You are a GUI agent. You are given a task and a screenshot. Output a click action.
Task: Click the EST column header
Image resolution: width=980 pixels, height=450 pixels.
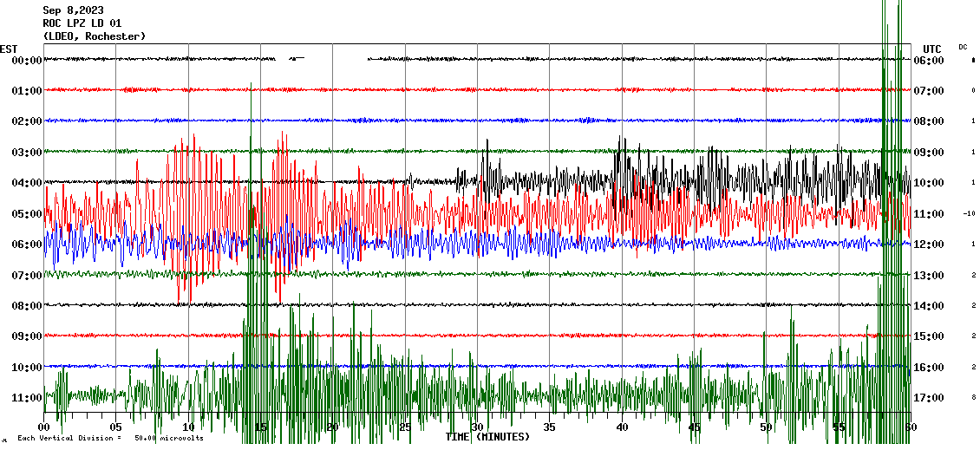9,49
